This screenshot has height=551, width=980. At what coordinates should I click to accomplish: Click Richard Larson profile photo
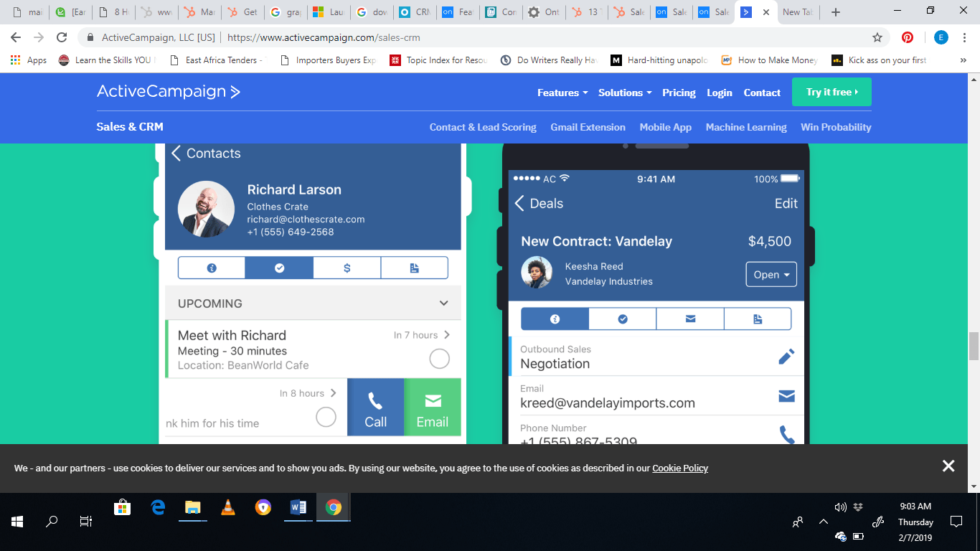(206, 209)
